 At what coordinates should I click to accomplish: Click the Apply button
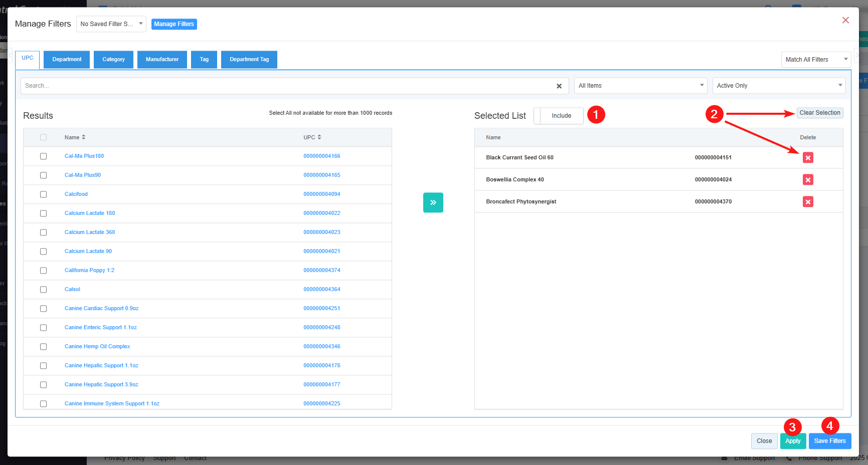point(792,441)
